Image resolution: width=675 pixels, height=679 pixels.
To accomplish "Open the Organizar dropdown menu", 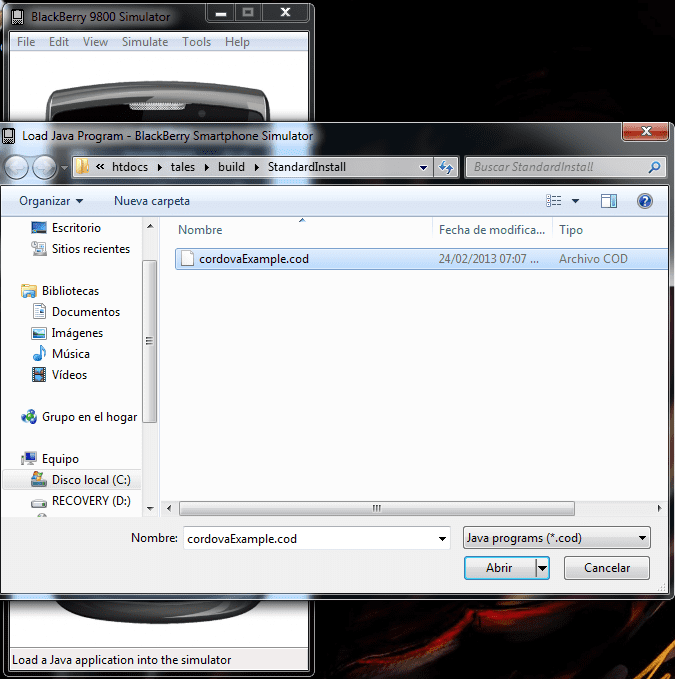I will coord(51,201).
